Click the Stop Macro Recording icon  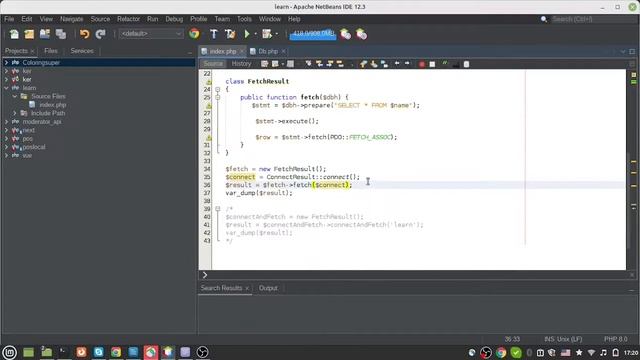tap(432, 64)
